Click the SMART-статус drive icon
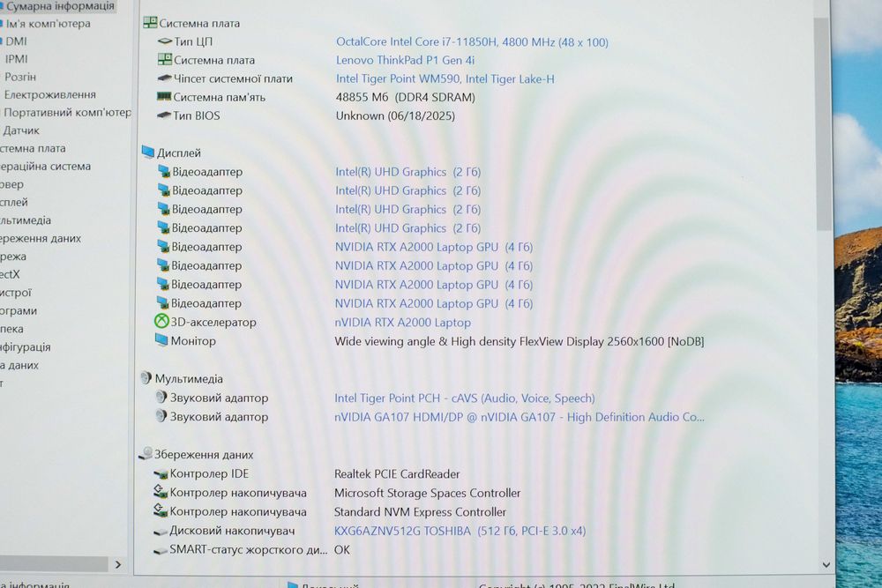The width and height of the screenshot is (882, 588). point(161,550)
